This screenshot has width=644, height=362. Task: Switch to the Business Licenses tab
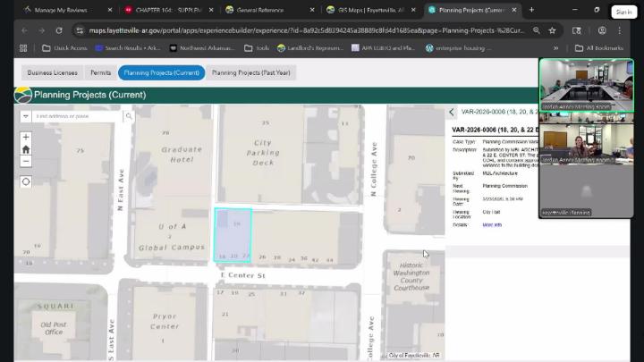click(53, 73)
